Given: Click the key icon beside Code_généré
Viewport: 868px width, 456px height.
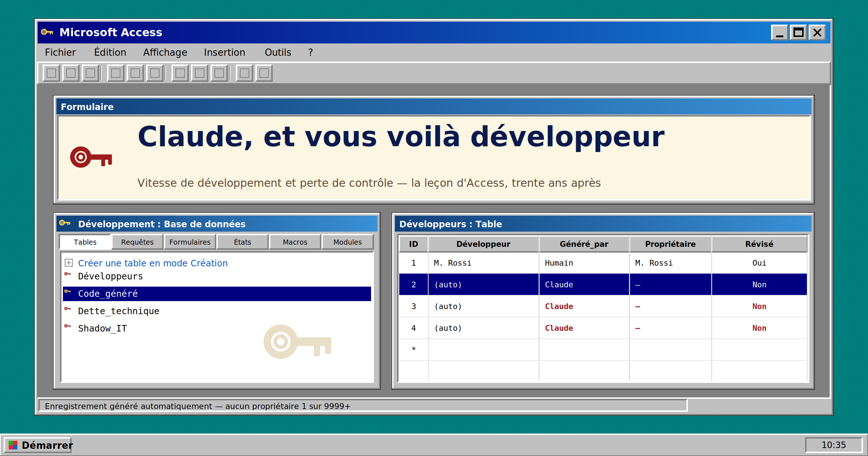Looking at the screenshot, I should click(68, 291).
